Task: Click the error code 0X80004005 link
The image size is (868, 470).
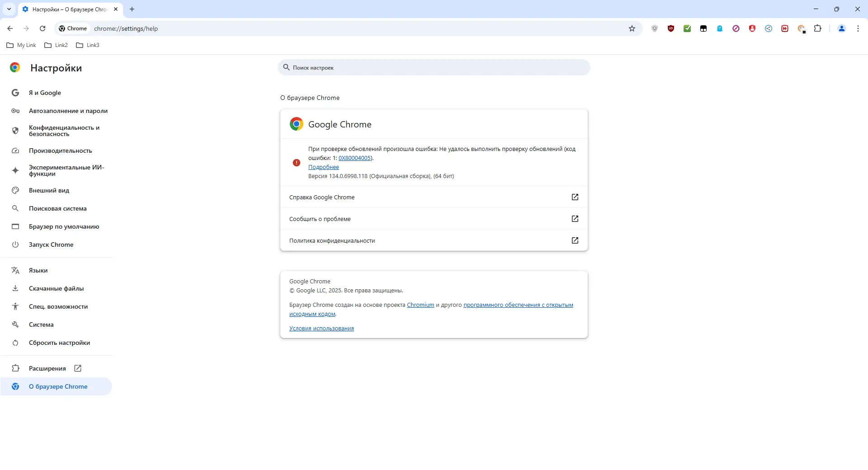Action: (x=355, y=158)
